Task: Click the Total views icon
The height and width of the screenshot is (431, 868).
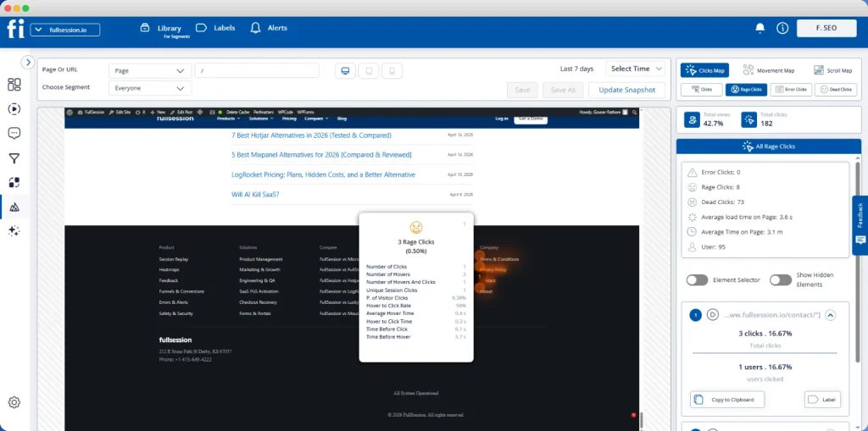Action: (x=692, y=119)
